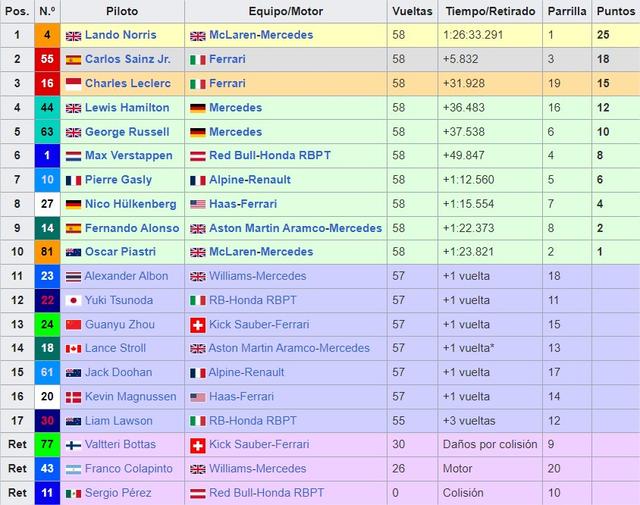Follow the Oscar Piastri link
Image resolution: width=640 pixels, height=505 pixels.
click(x=120, y=252)
